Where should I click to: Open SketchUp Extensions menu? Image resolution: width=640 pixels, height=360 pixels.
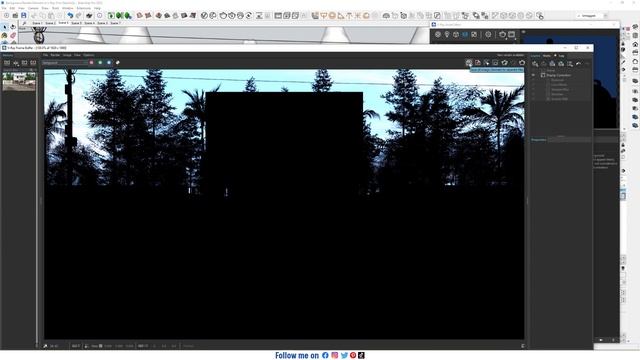coord(84,8)
